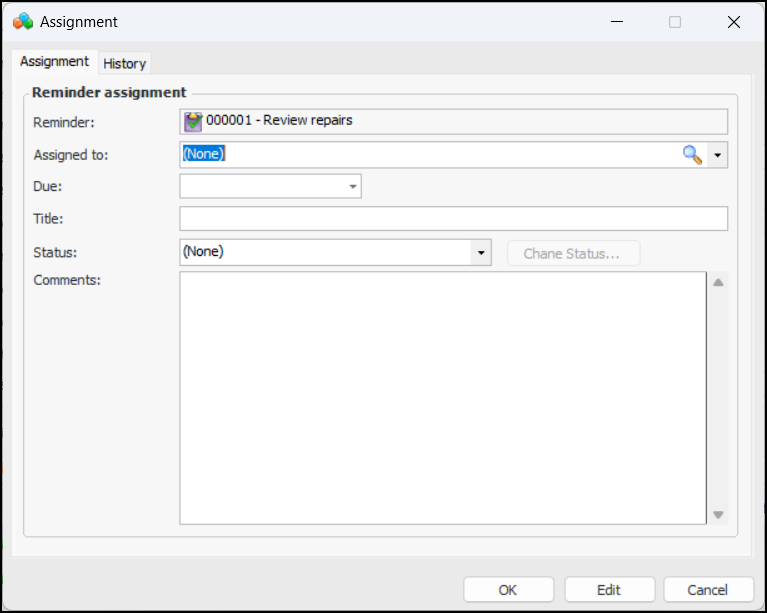The width and height of the screenshot is (767, 613).
Task: Click the Comments scrollbar down arrow
Action: click(x=717, y=515)
